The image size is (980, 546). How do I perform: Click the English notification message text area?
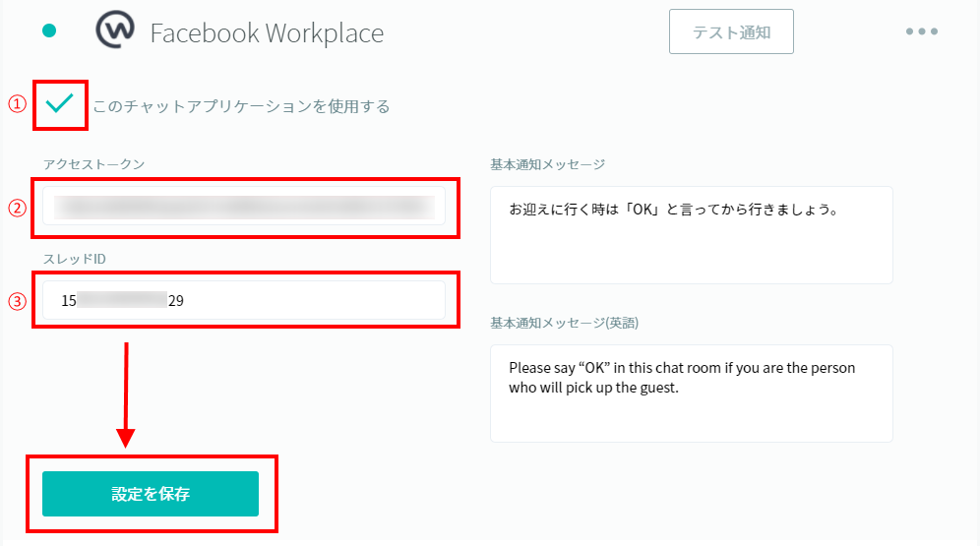[x=691, y=393]
